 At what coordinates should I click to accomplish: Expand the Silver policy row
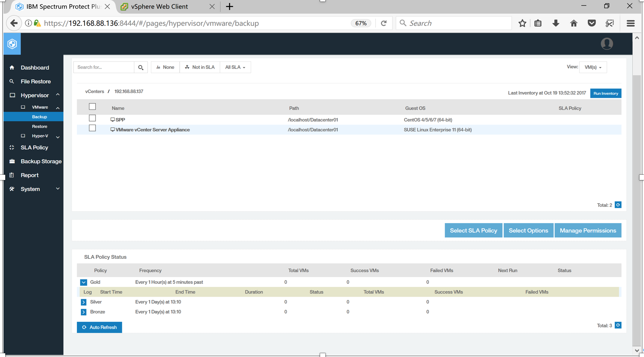coord(84,302)
